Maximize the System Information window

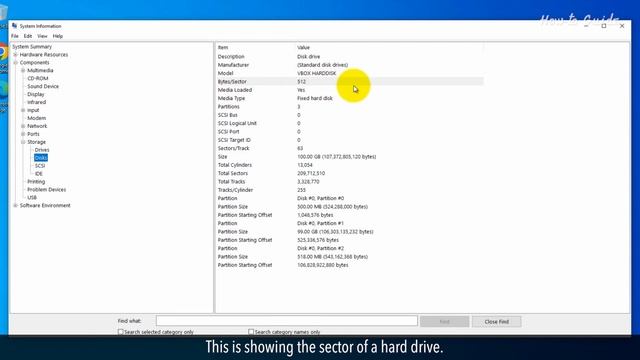(x=604, y=26)
